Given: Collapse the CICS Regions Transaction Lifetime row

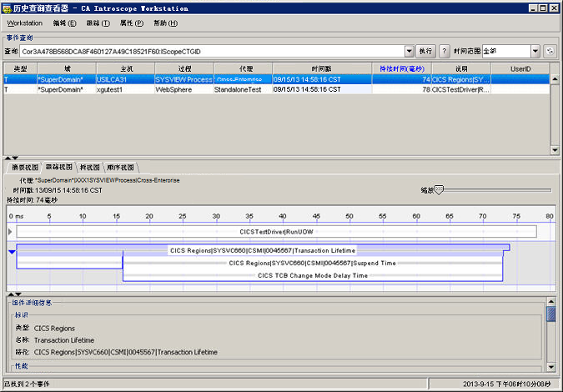Looking at the screenshot, I should click(x=11, y=251).
